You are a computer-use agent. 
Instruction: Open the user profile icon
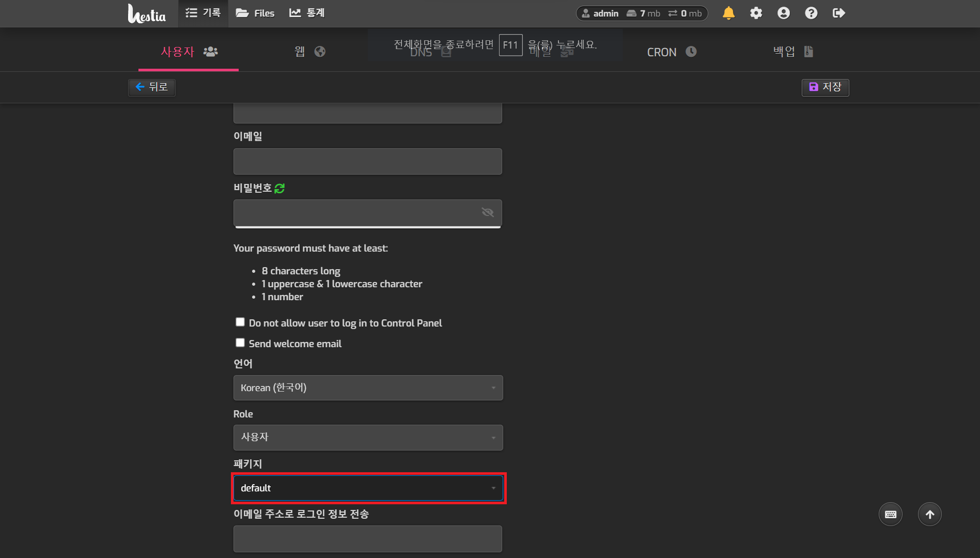[x=783, y=13]
